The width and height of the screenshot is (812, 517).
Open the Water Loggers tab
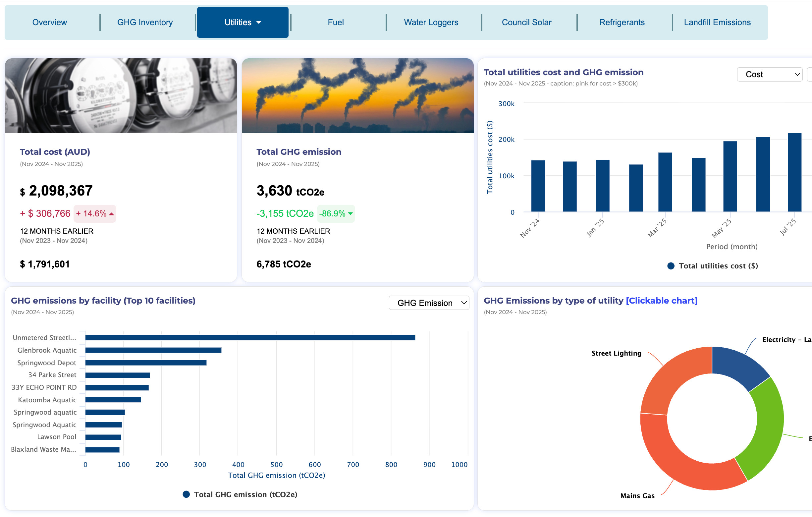431,22
